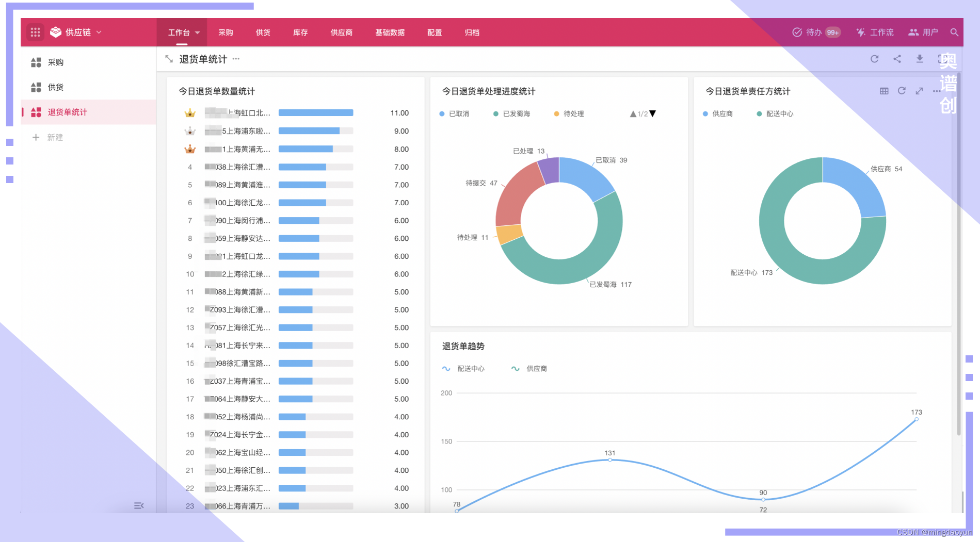Click the 173 data point on trend line

pos(917,419)
